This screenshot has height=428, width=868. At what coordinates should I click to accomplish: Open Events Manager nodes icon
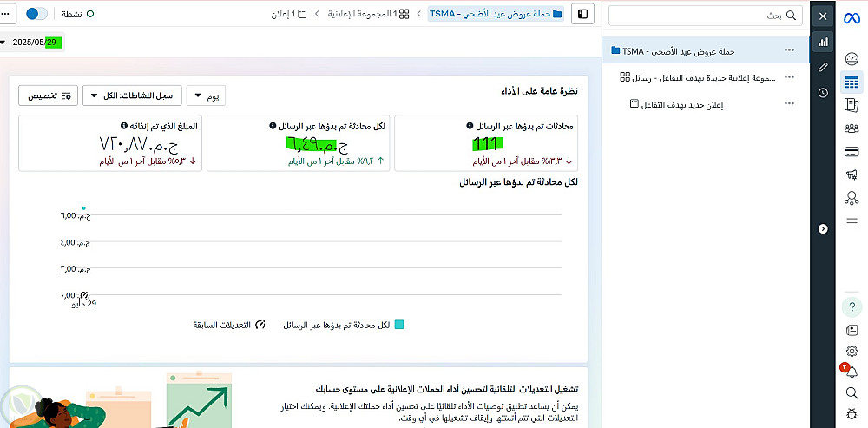(x=852, y=198)
